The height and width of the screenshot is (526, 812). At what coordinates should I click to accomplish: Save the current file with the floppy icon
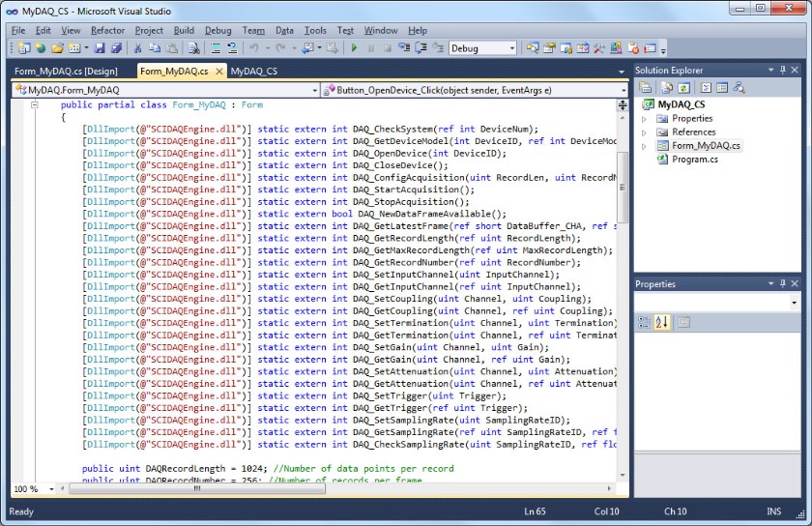click(100, 48)
